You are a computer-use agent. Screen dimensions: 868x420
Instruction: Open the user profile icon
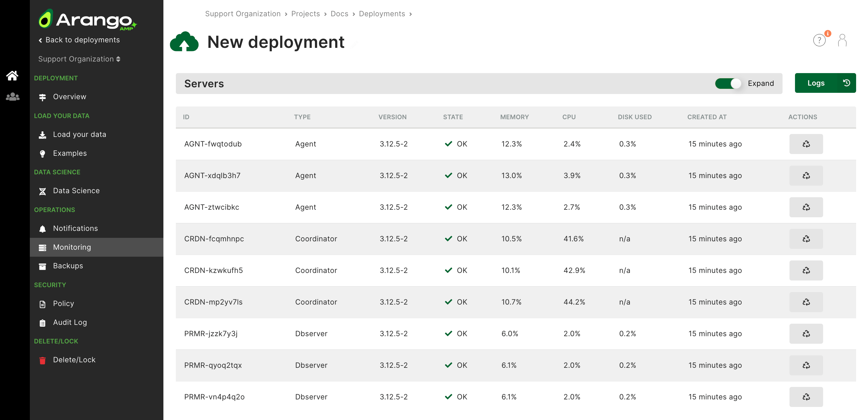pyautogui.click(x=842, y=41)
